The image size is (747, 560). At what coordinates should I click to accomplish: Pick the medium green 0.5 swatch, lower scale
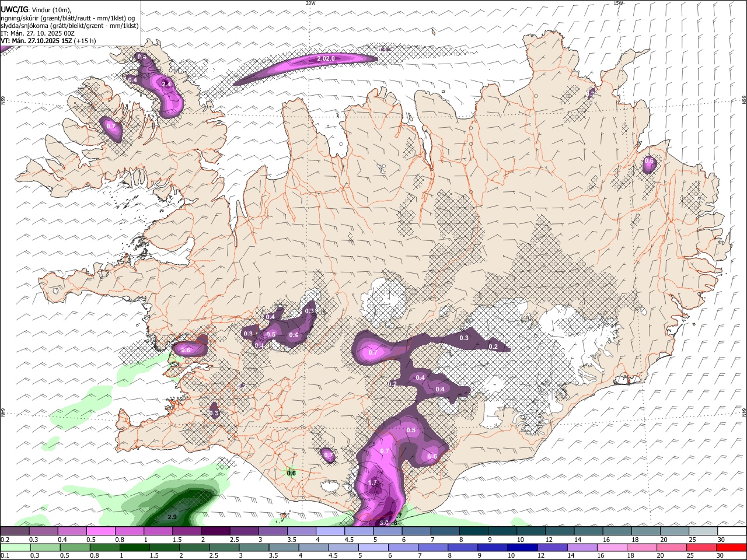[75, 547]
